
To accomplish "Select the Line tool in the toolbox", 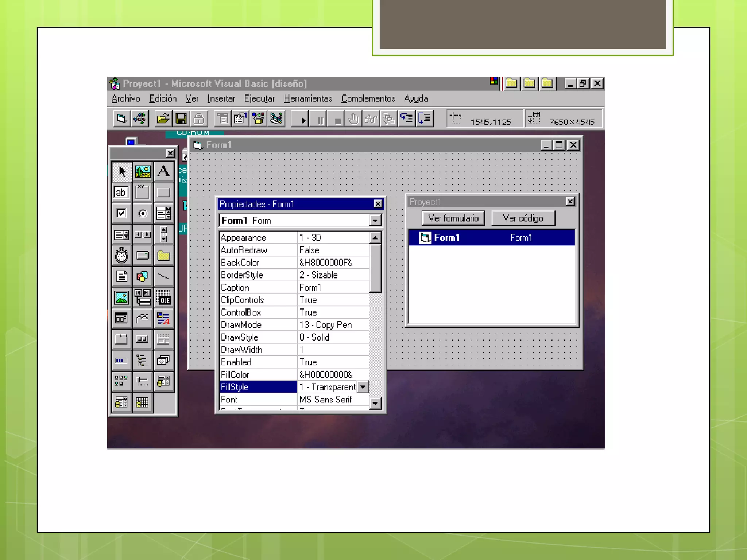I will pos(163,277).
